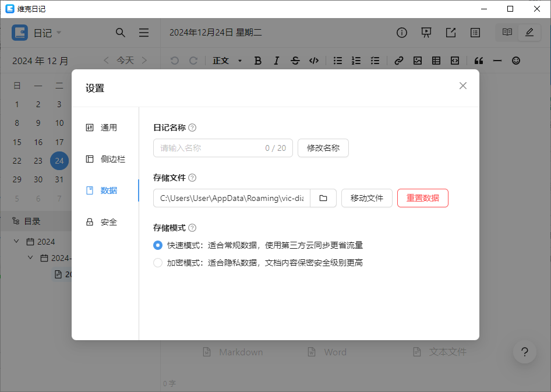Click the round help question button
Screen dimensions: 551x392
pos(525,352)
